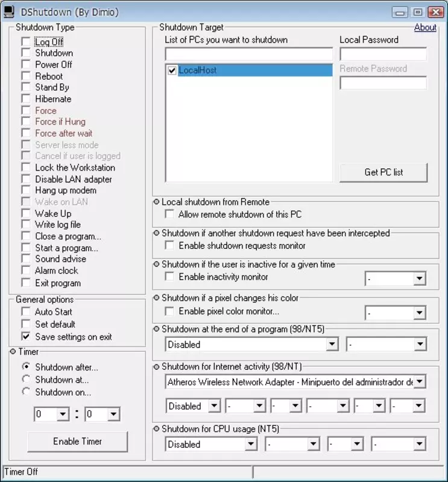Viewport: 448px width, 482px height.
Task: Click the Timer Off status bar text
Action: [21, 472]
